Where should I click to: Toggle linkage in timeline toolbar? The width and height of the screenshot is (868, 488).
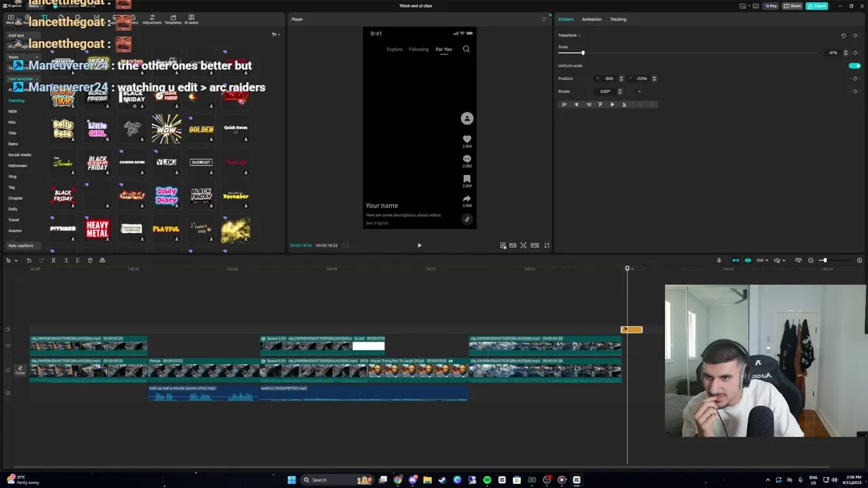pos(760,260)
